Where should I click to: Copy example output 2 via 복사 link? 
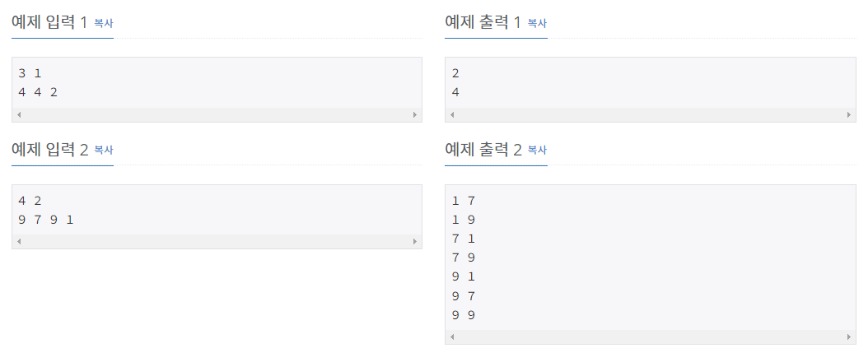click(537, 150)
